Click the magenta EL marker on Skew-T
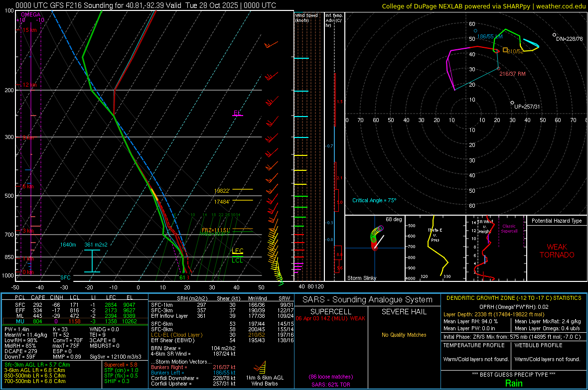588x390 pixels. tap(237, 114)
